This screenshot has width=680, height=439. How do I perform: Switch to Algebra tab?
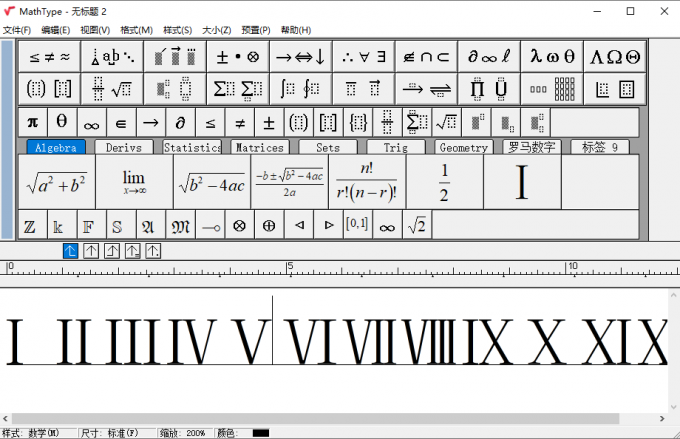56,147
